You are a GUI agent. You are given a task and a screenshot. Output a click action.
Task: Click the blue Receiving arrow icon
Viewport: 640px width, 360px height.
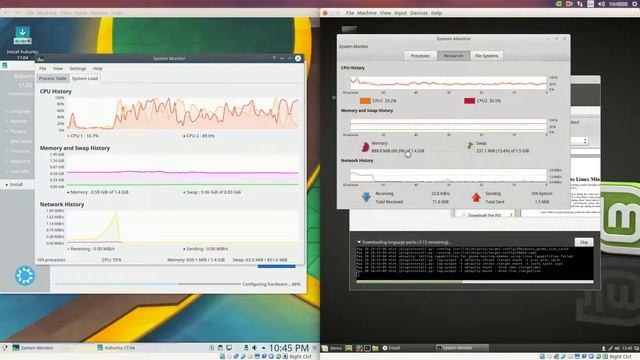pyautogui.click(x=366, y=197)
